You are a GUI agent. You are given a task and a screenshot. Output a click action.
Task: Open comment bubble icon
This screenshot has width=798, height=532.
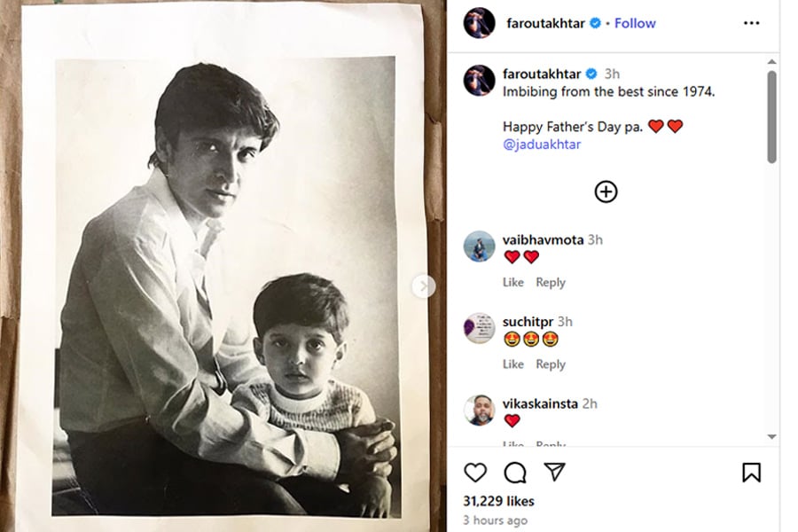(515, 473)
